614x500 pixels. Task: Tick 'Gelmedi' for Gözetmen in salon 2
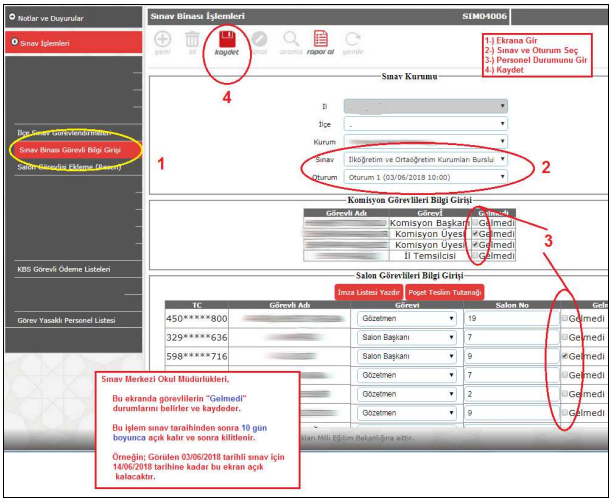click(565, 394)
